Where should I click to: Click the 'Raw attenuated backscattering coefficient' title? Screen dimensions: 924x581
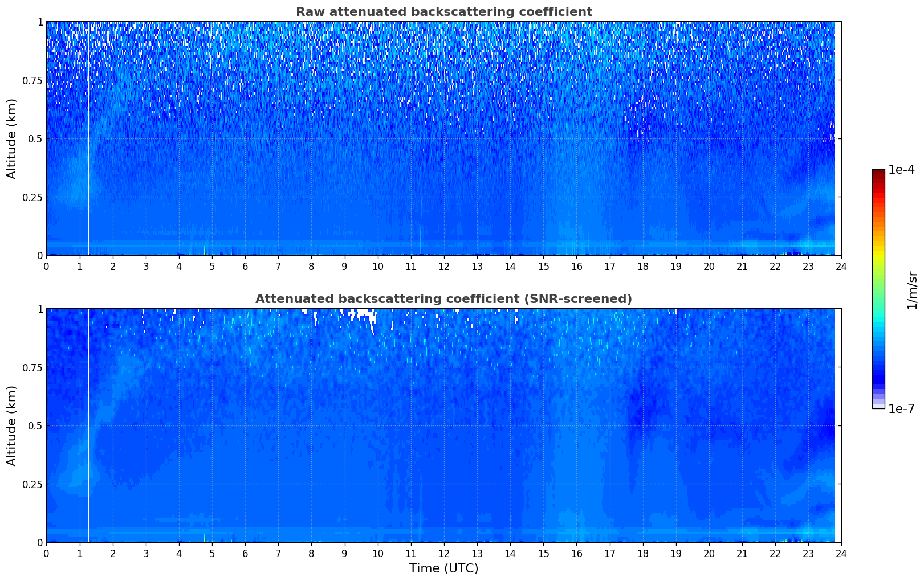443,12
